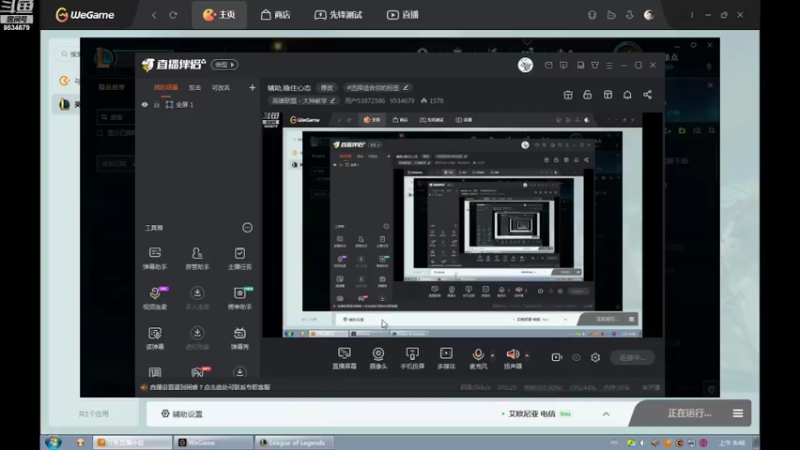The image size is (800, 450).
Task: Open the WeGame 主页 tab
Action: 219,15
